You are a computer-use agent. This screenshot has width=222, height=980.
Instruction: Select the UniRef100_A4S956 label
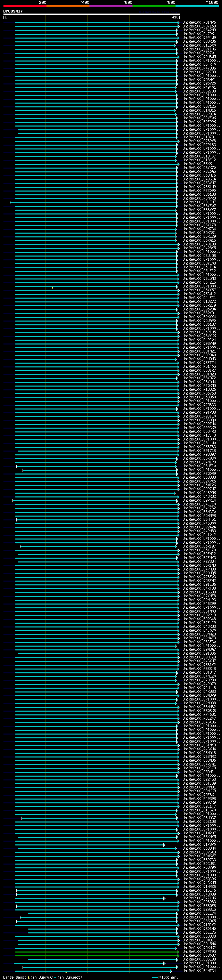[x=199, y=493]
